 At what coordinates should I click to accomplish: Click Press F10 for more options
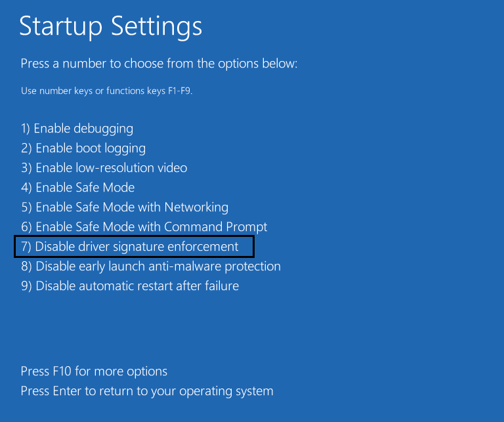94,371
